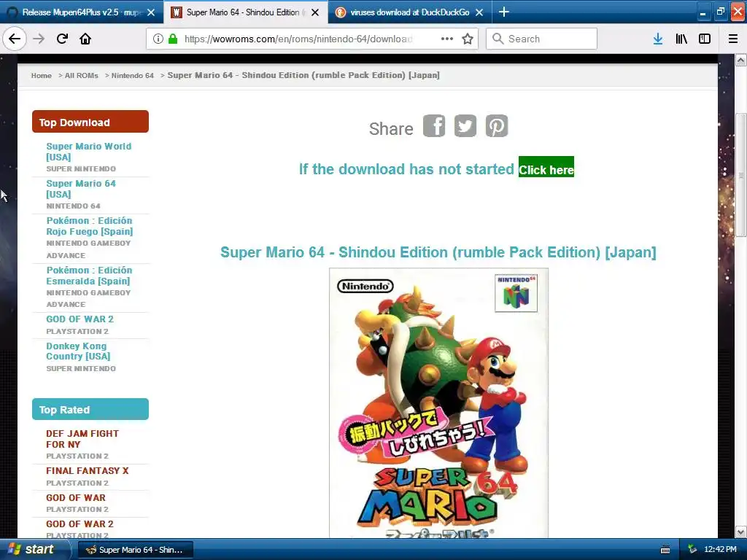The image size is (747, 560).
Task: Select Super Mario 64 taskbar window button
Action: [x=136, y=550]
